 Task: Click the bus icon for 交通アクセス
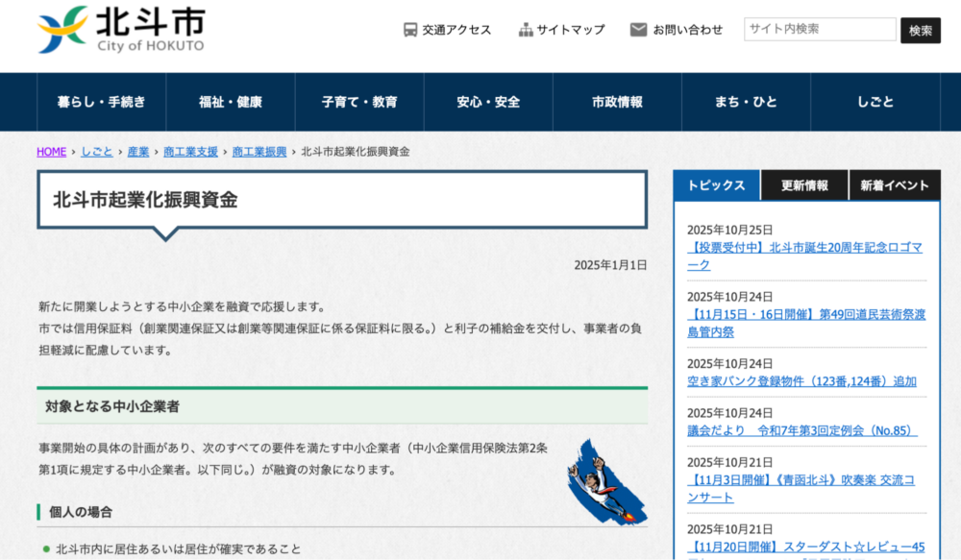click(x=410, y=30)
